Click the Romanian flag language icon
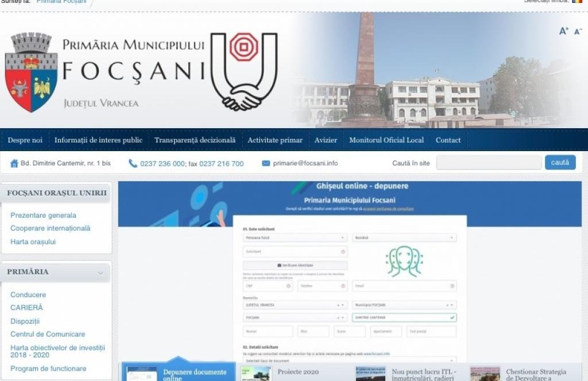 [577, 2]
